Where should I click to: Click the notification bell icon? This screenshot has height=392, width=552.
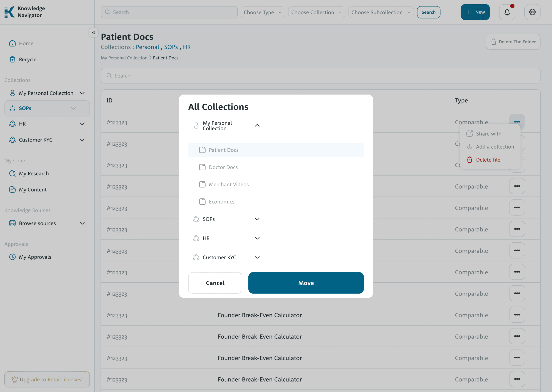pos(507,12)
